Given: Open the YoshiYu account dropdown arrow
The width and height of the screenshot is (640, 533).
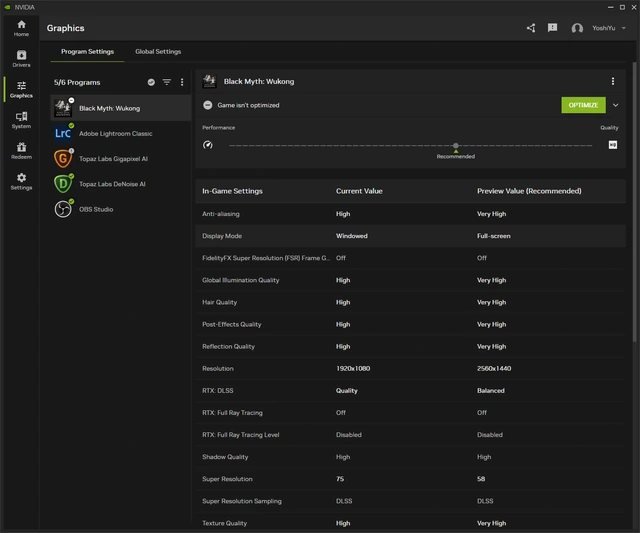Looking at the screenshot, I should [624, 28].
